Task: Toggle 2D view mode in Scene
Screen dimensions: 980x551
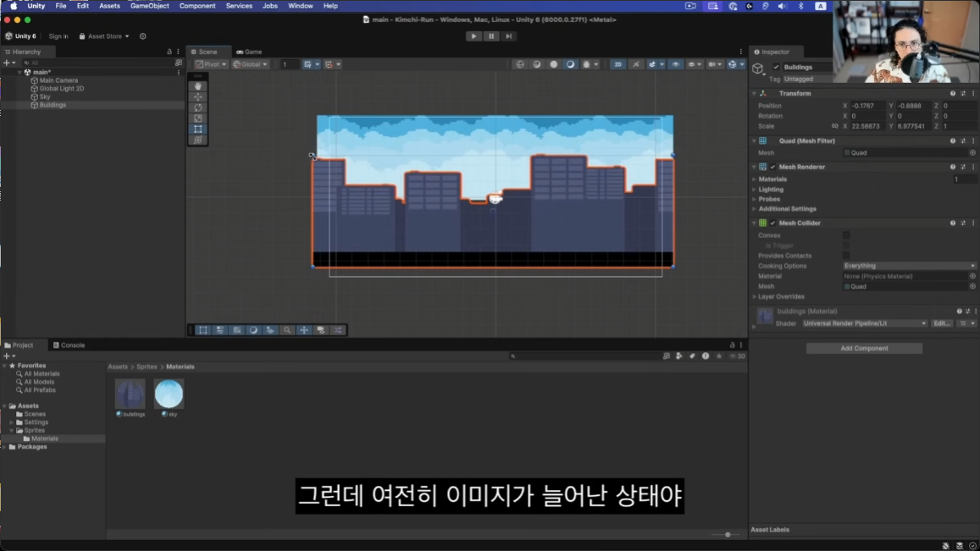Action: (x=617, y=64)
